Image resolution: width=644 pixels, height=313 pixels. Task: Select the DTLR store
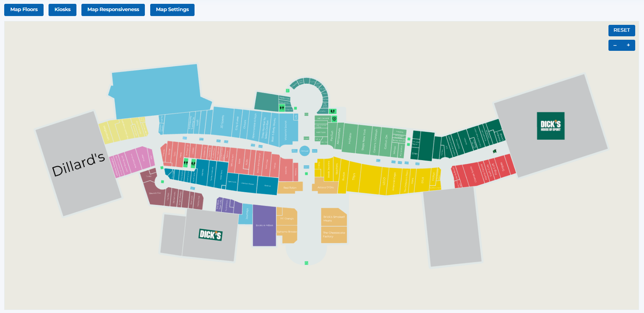pos(423,180)
